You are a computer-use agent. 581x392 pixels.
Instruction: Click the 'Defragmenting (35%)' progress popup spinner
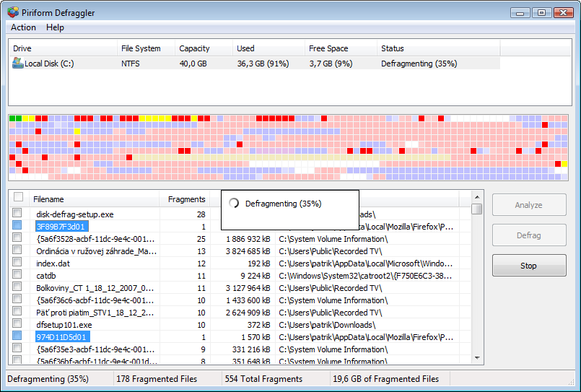coord(234,203)
